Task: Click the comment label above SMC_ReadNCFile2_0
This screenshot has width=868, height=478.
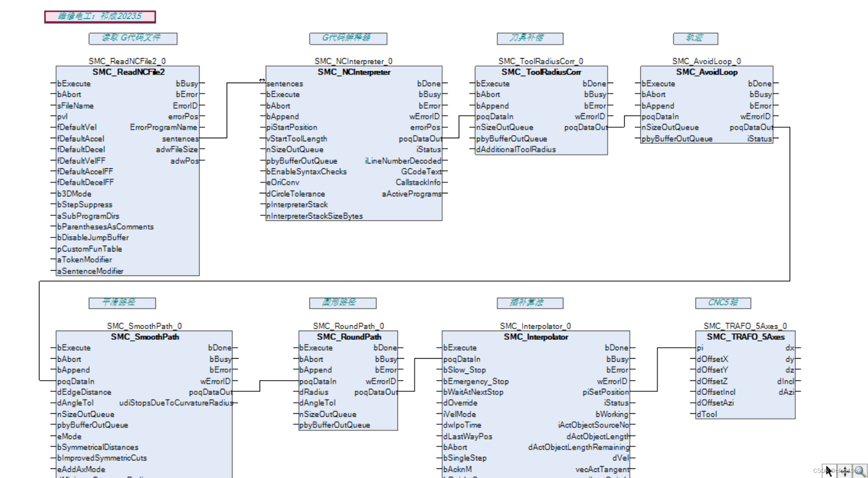Action: tap(133, 38)
